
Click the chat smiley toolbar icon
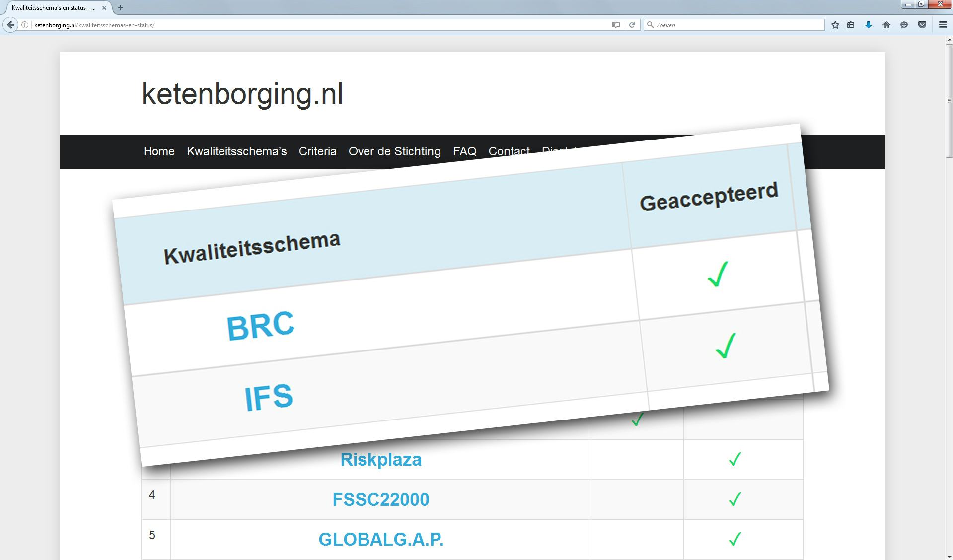[904, 25]
